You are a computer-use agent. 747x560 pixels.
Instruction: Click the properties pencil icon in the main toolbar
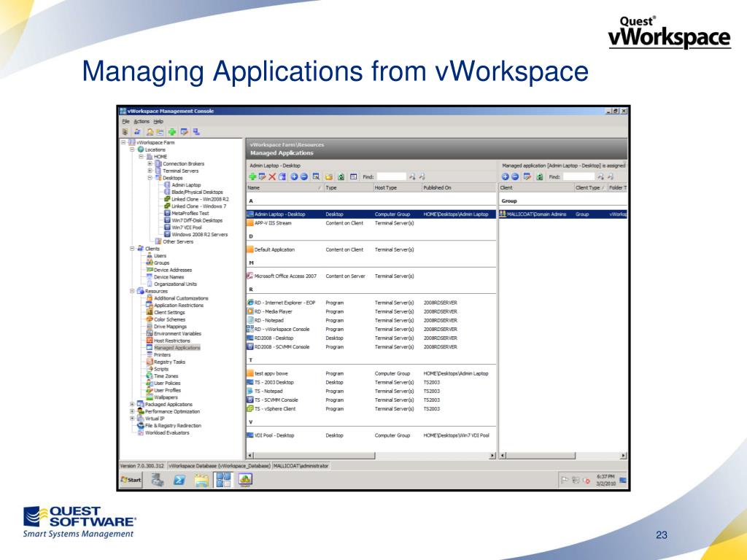pos(184,132)
